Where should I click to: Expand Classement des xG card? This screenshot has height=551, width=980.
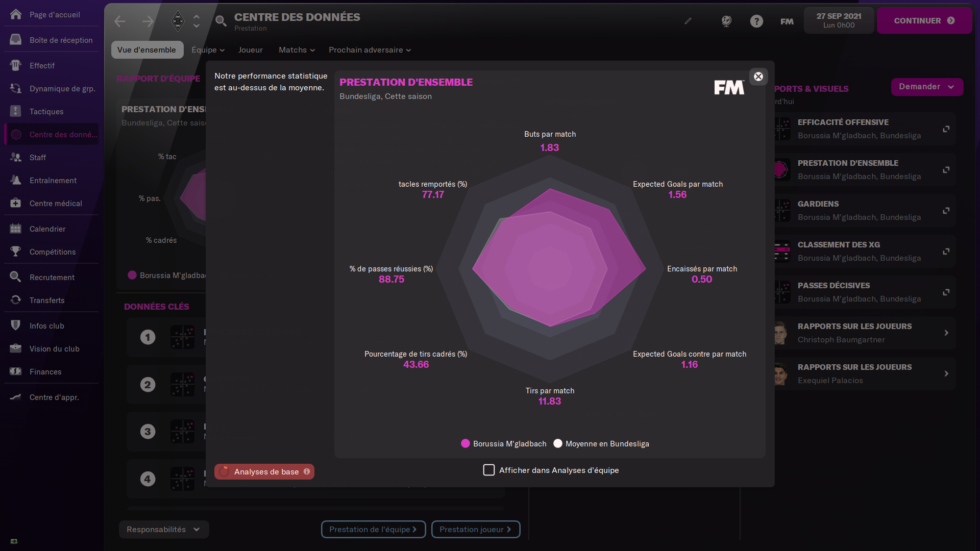pyautogui.click(x=946, y=252)
